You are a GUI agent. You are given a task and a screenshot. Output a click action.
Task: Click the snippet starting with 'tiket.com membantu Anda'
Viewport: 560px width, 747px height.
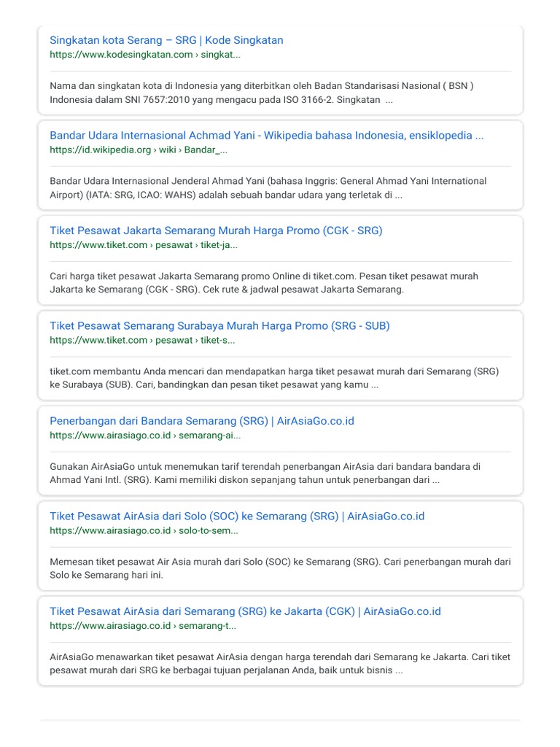click(274, 378)
